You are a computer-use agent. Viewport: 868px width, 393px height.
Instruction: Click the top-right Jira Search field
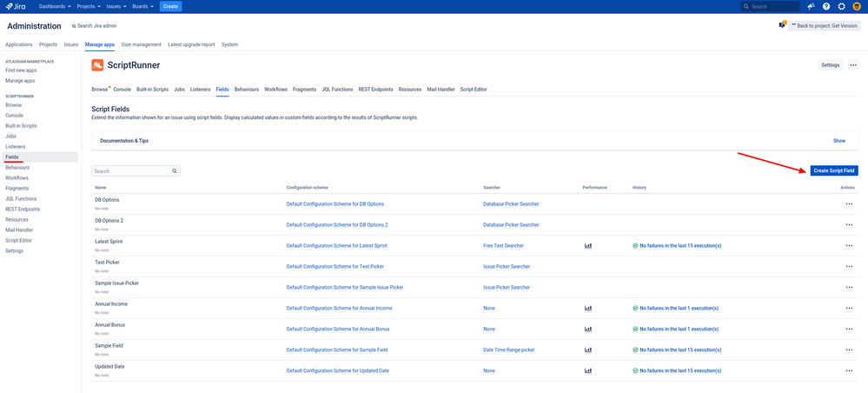coord(770,6)
